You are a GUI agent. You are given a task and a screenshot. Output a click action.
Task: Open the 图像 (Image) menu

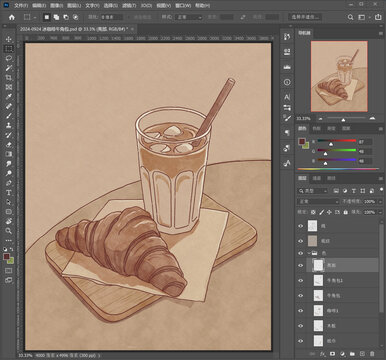click(x=57, y=6)
